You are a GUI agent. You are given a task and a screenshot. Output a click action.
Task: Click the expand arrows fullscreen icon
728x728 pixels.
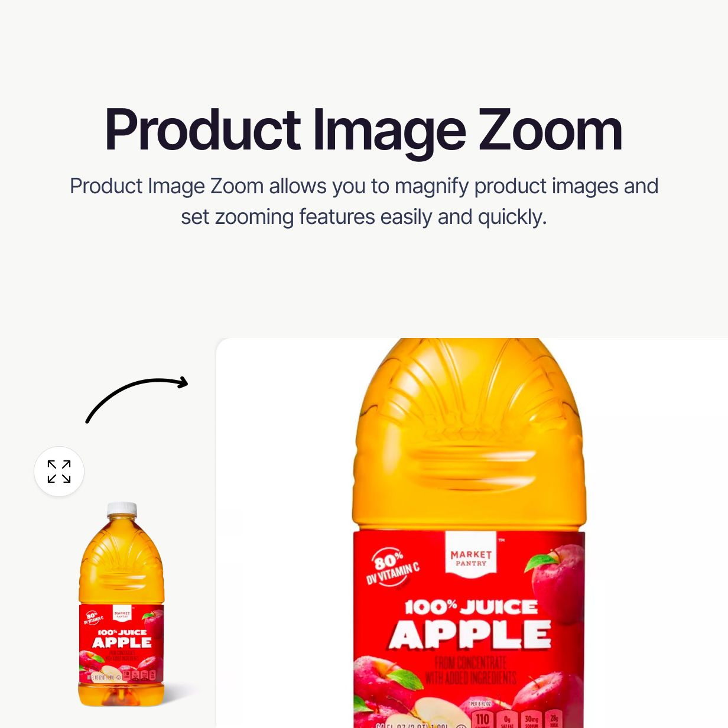tap(59, 472)
